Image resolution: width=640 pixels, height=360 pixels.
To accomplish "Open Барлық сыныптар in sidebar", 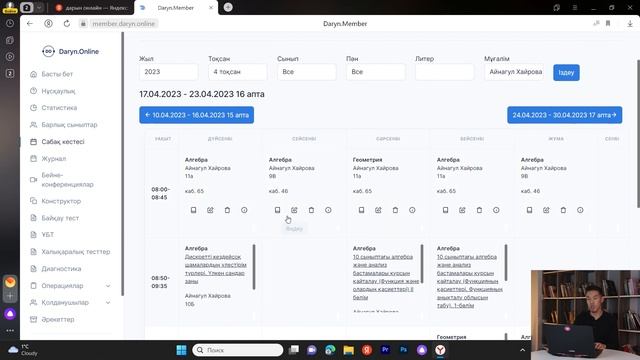I will tap(69, 124).
